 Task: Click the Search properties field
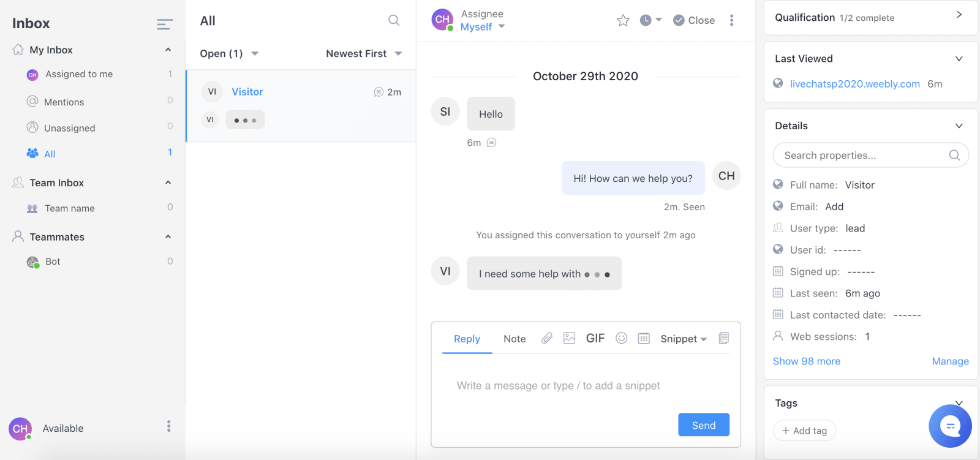pyautogui.click(x=870, y=155)
